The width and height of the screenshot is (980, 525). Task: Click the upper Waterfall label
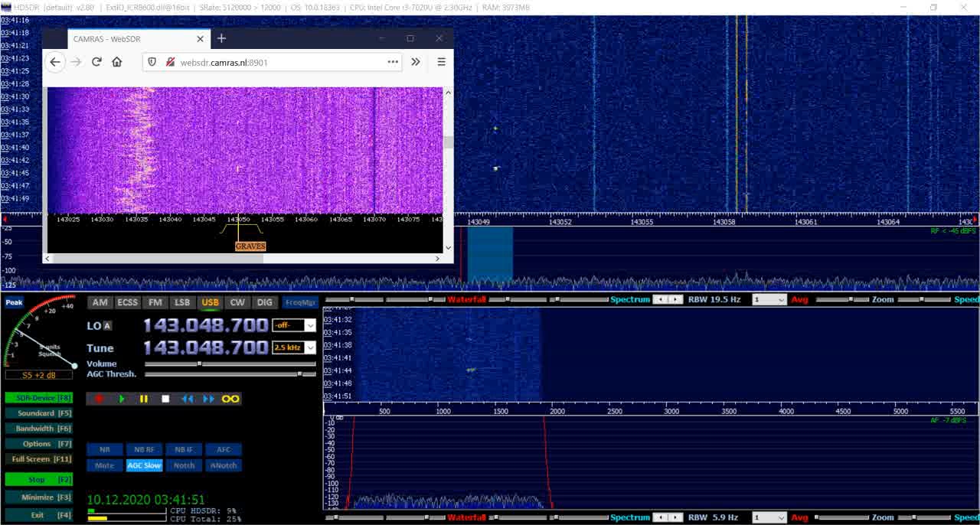pyautogui.click(x=467, y=300)
